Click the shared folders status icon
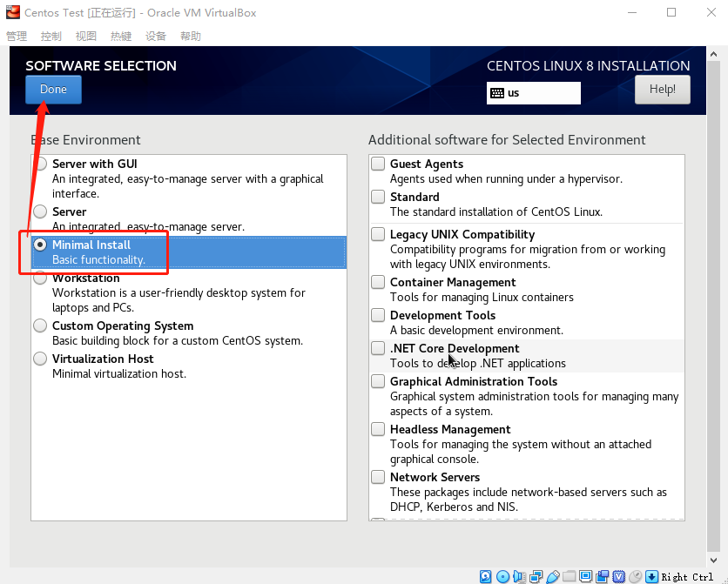 point(569,576)
